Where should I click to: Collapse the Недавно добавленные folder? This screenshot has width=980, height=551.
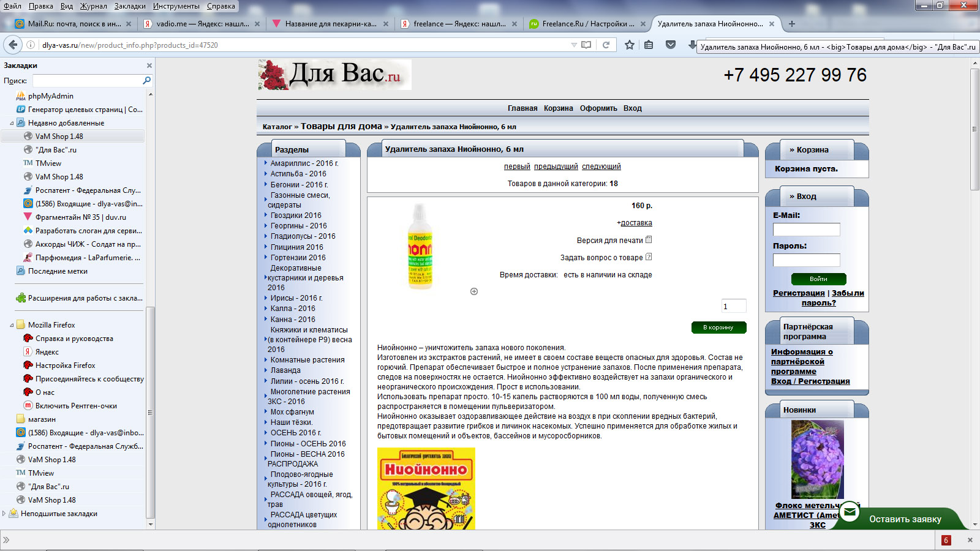click(x=12, y=123)
